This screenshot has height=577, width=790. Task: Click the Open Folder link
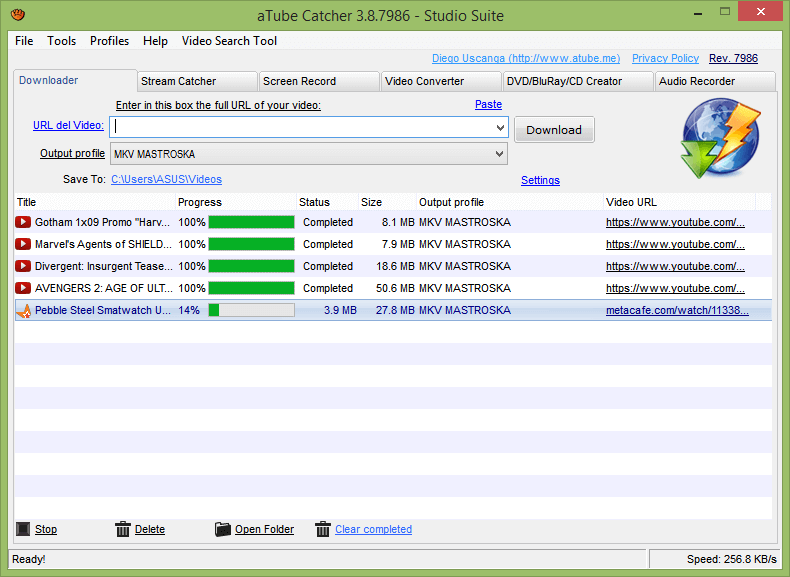265,529
